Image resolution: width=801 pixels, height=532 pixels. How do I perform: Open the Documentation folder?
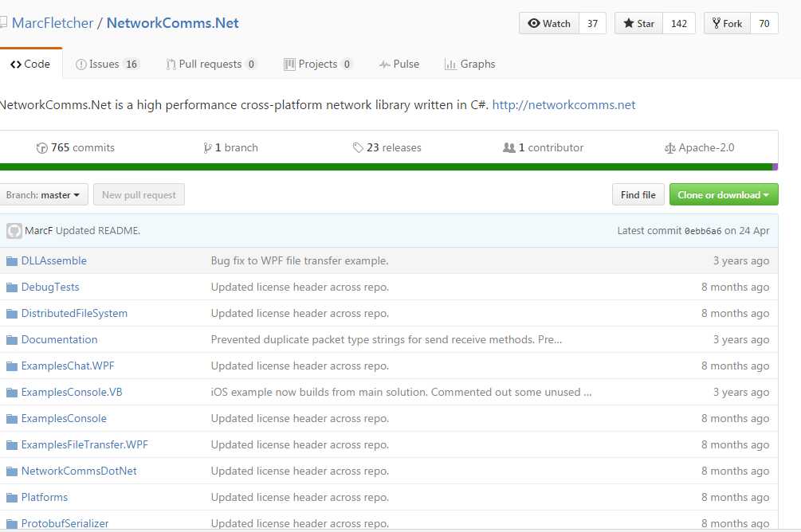click(x=59, y=340)
